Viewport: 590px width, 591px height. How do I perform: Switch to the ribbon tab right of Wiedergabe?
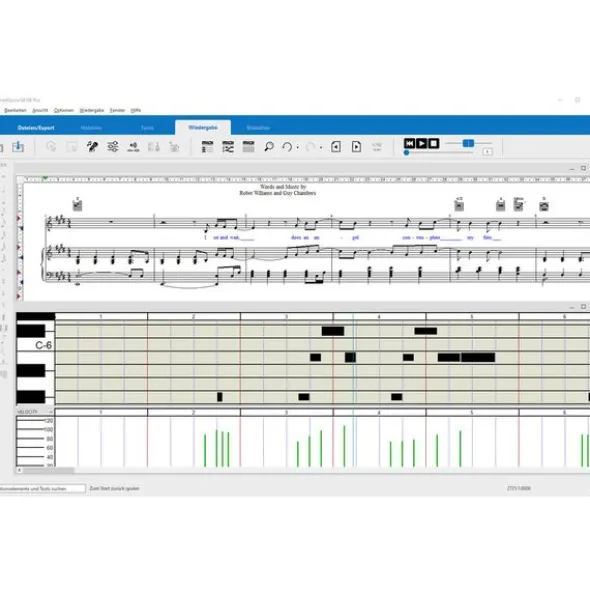point(258,128)
